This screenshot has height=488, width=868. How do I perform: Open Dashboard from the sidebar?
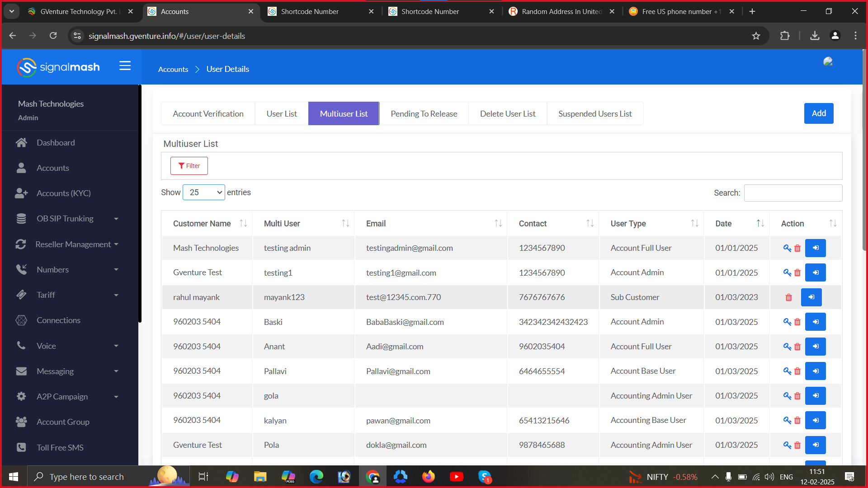coord(56,143)
